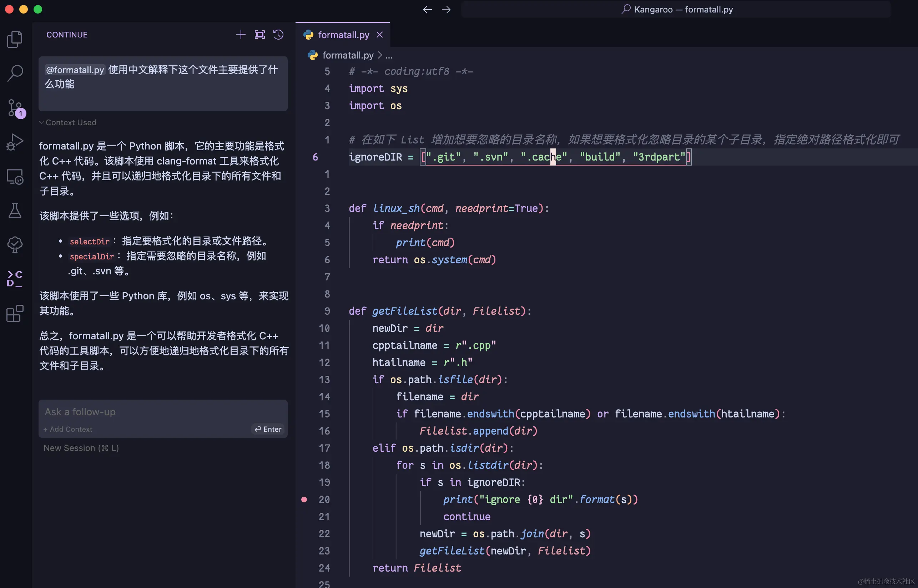Click the CONTINUE panel title
The width and height of the screenshot is (918, 588).
pyautogui.click(x=67, y=35)
